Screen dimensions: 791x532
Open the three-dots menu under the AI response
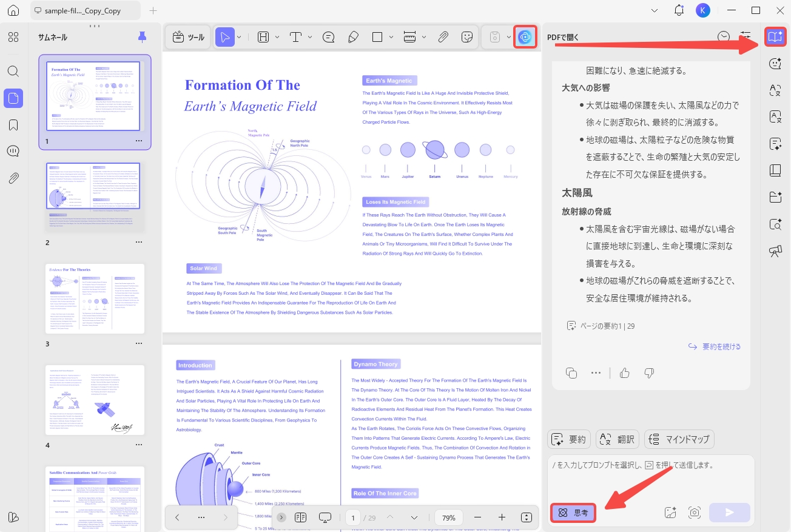[x=595, y=372]
